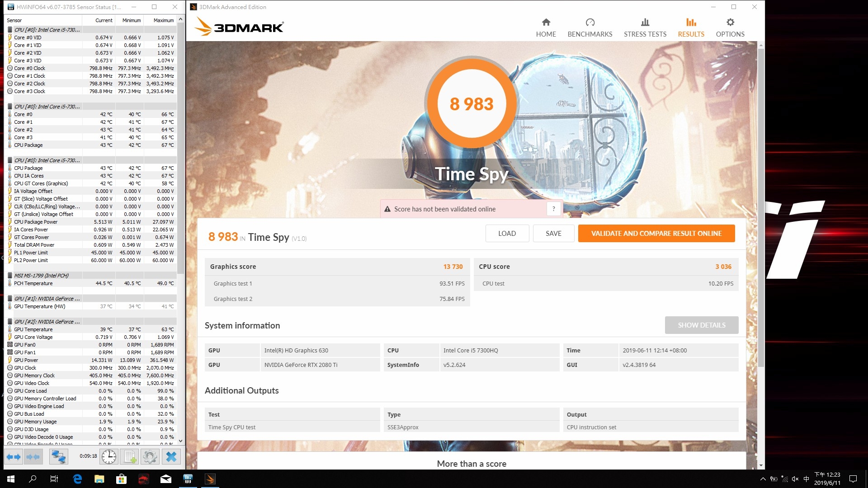Select RESULTS tab in 3DMark

click(691, 28)
